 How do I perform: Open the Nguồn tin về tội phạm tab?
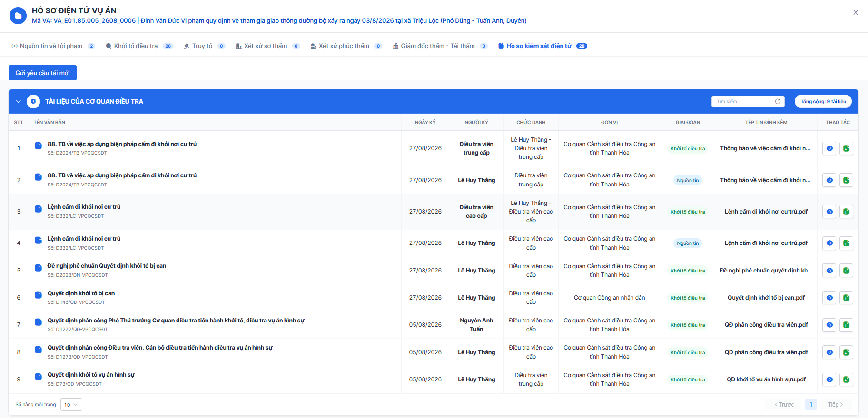53,46
